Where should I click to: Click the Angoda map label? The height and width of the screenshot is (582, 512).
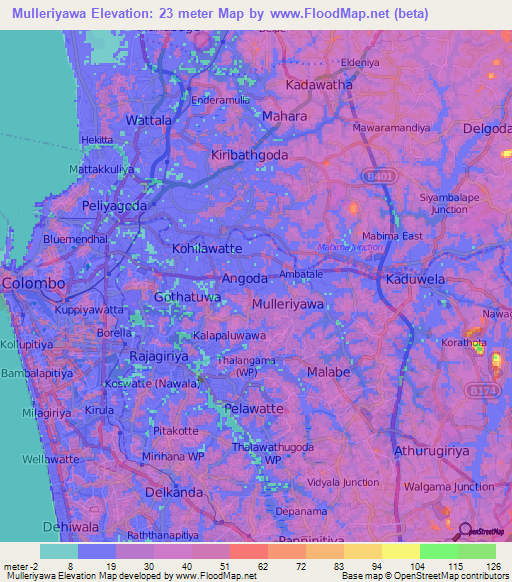244,279
